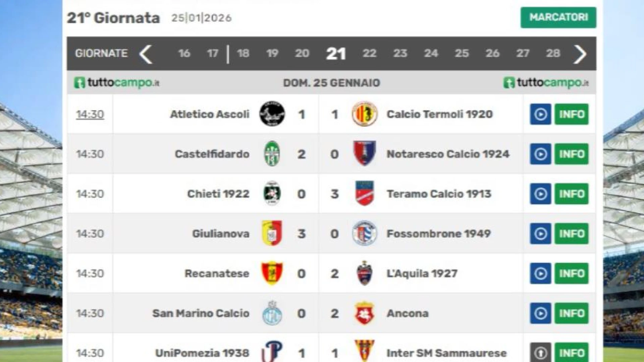Click the 14:30 link for Atletico Ascoli match
The width and height of the screenshot is (644, 362).
click(x=91, y=114)
